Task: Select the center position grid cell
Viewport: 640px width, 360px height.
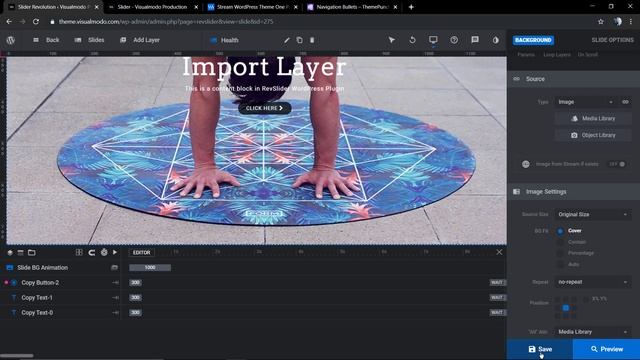Action: [x=566, y=308]
